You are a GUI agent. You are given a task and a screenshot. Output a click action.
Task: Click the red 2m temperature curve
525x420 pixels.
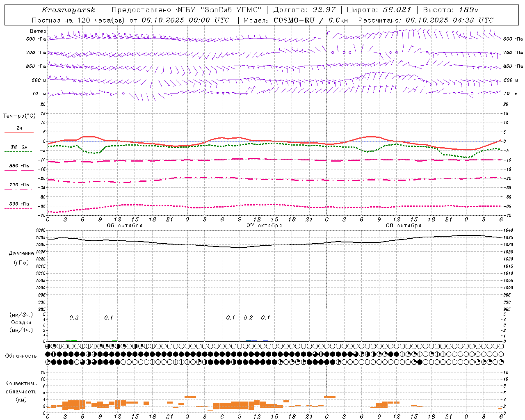[x=275, y=142]
